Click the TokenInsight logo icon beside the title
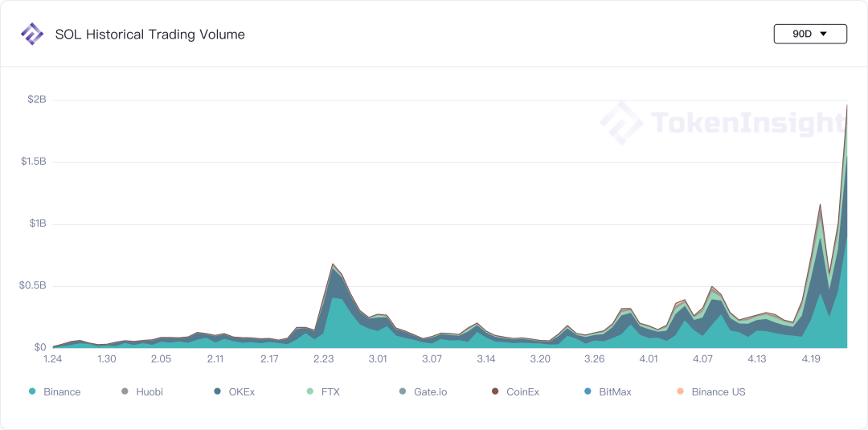 point(31,35)
